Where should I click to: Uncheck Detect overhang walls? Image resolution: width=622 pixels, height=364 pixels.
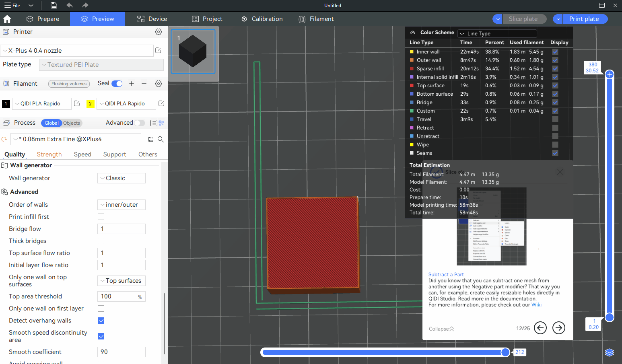101,321
